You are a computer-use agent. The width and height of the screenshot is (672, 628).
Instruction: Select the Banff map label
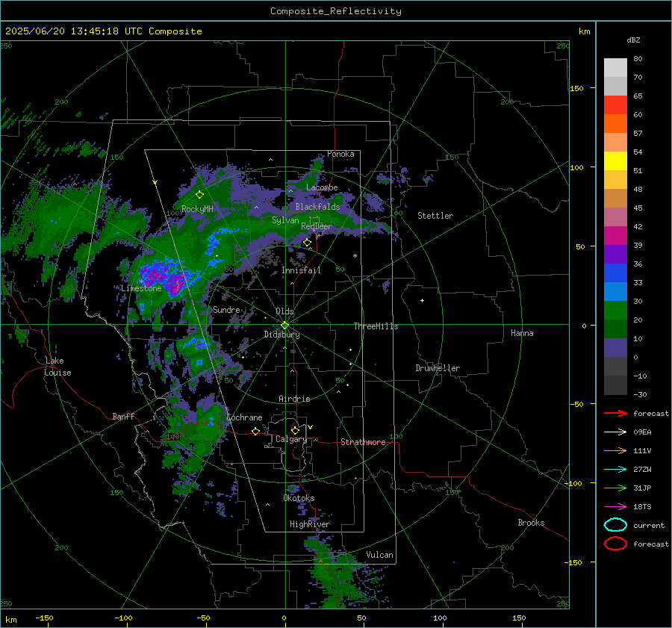[123, 417]
